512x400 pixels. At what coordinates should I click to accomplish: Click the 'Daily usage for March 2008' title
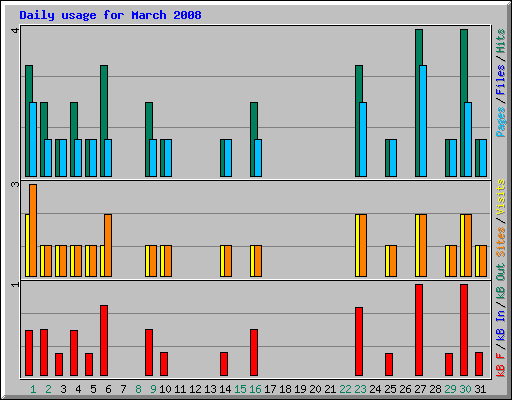[x=110, y=15]
